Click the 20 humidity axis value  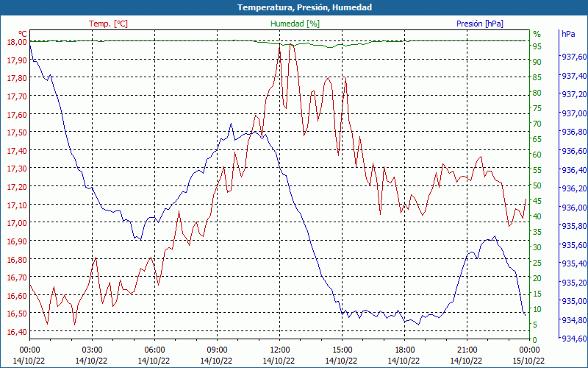pyautogui.click(x=537, y=278)
